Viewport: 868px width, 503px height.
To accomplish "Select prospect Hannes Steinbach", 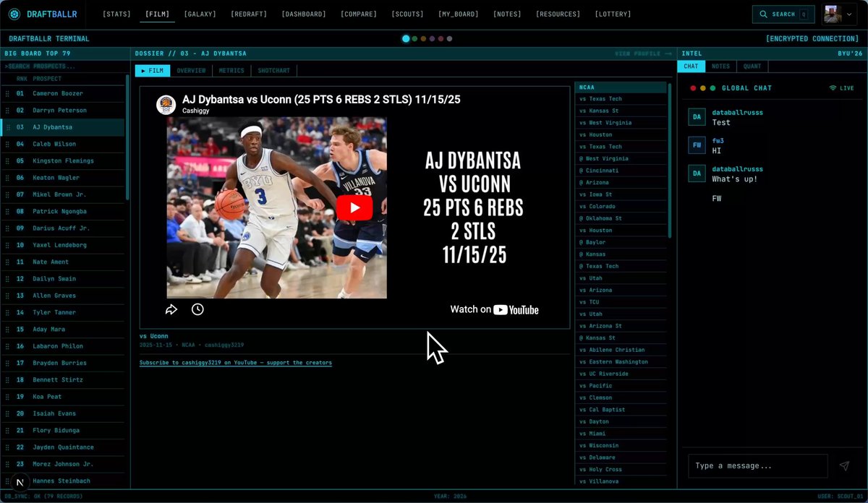I will 64,481.
